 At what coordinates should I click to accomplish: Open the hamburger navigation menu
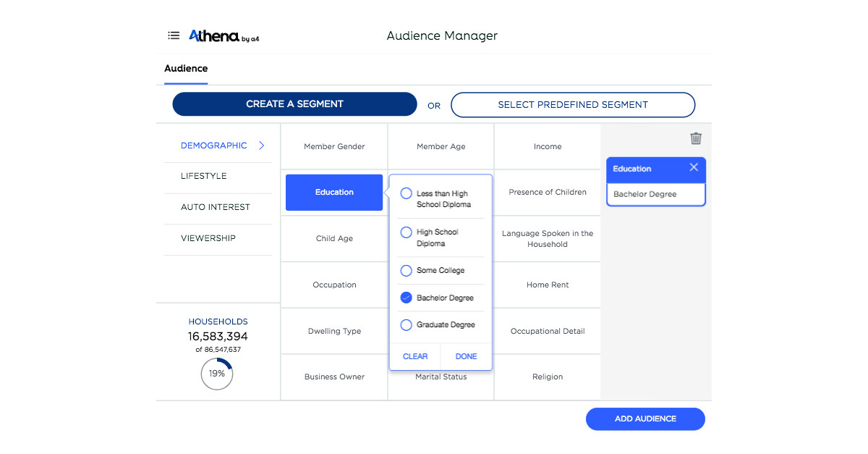174,35
